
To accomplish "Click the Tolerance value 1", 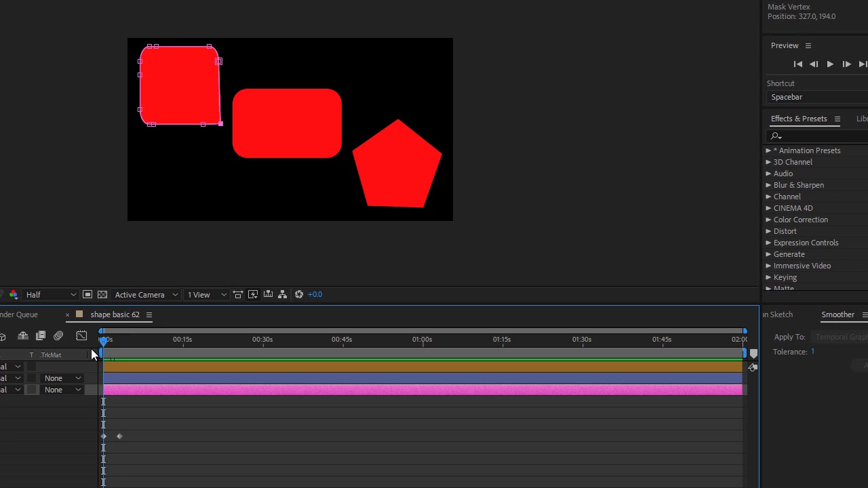I will (812, 352).
